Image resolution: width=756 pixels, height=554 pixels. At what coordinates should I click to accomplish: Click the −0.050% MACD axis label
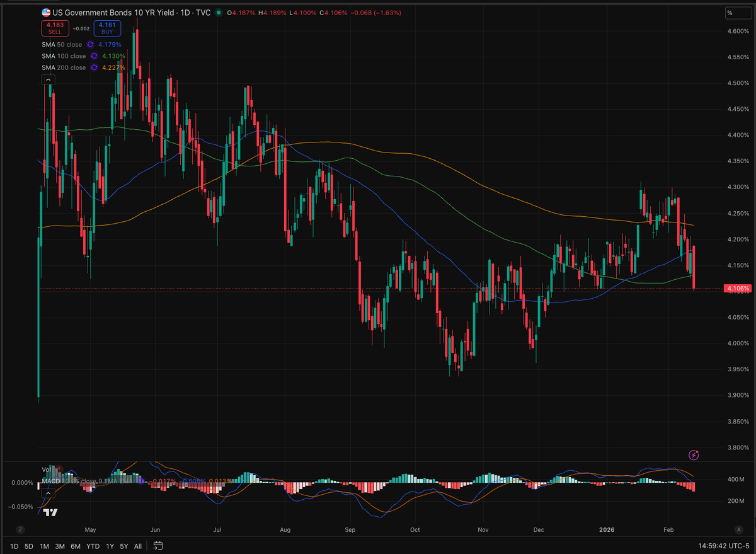[x=21, y=506]
